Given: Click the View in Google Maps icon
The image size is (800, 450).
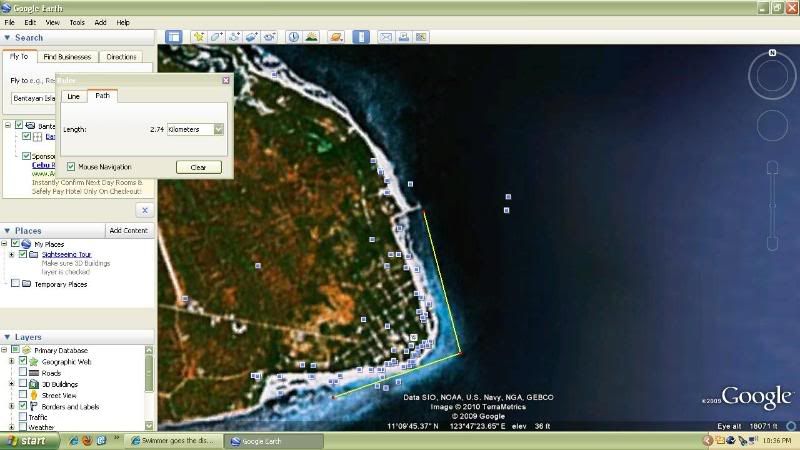Looking at the screenshot, I should pos(421,37).
